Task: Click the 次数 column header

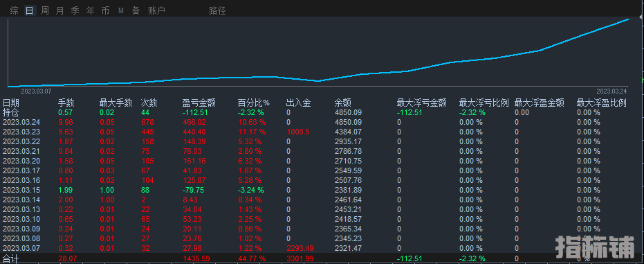Action: click(149, 103)
